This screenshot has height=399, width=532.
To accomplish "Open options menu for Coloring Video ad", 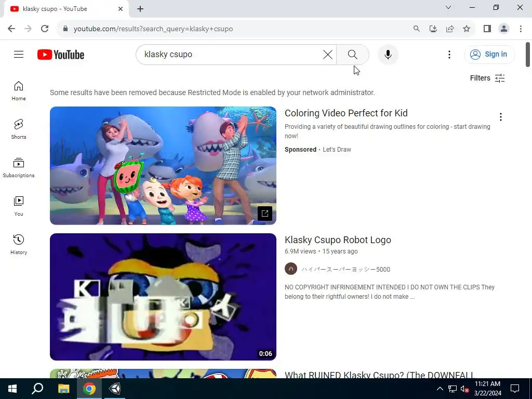I will (x=501, y=117).
